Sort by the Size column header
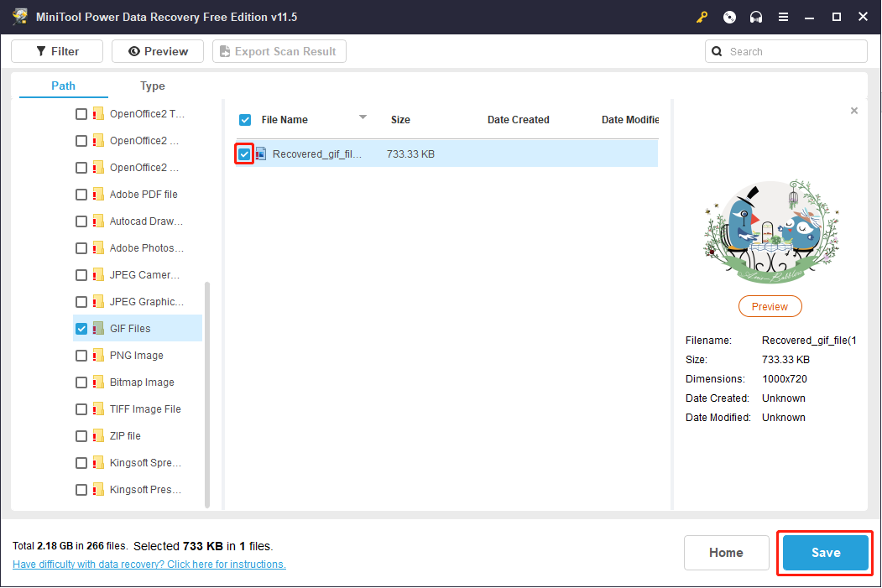Viewport: 882px width, 588px height. (400, 120)
